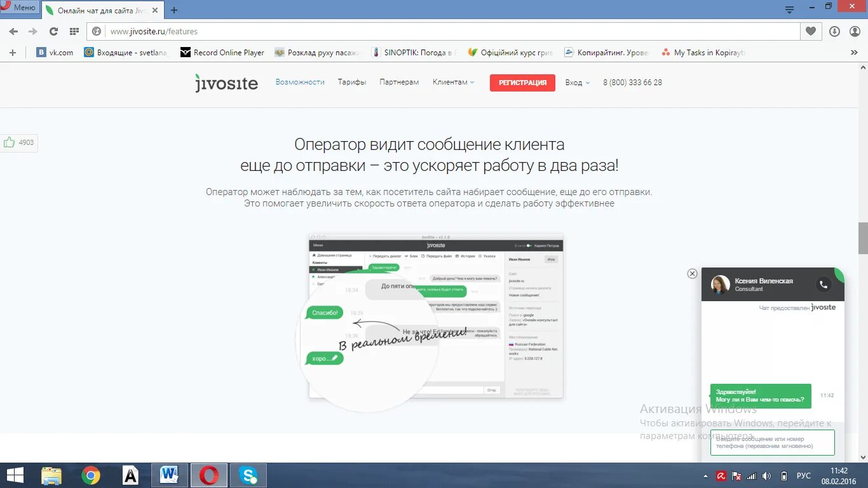Click the Здравствуйте! chat message bubble
This screenshot has width=868, height=488.
point(761,396)
